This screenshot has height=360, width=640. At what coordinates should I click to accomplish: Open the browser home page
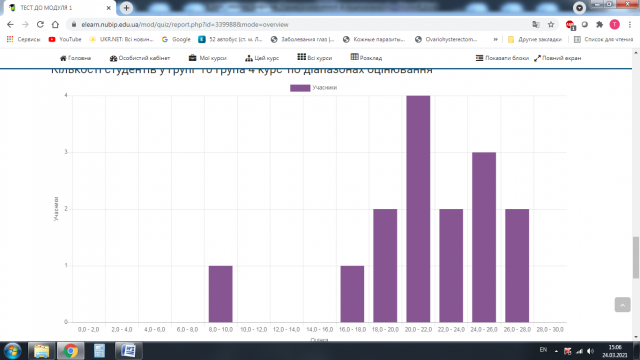(x=55, y=24)
